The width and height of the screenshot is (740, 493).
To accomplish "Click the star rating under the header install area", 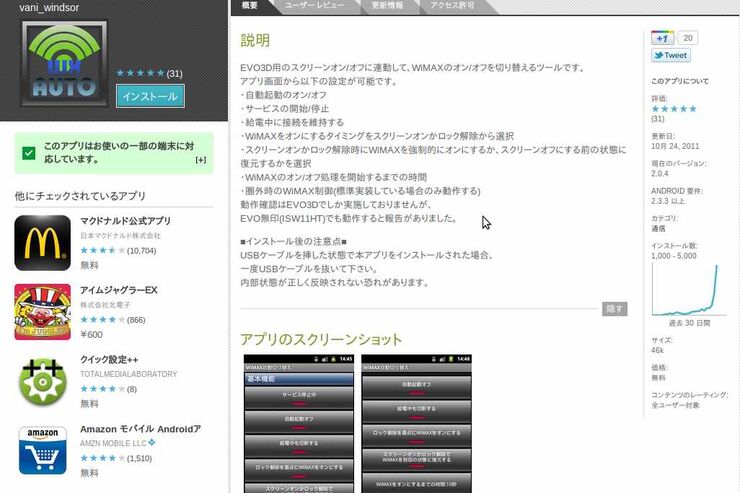I will [x=140, y=73].
